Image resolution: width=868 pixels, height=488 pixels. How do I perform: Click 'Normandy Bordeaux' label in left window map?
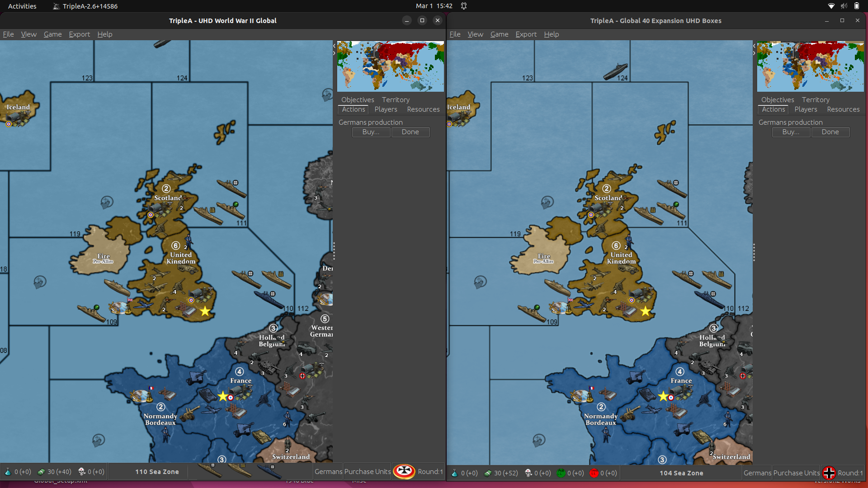160,419
